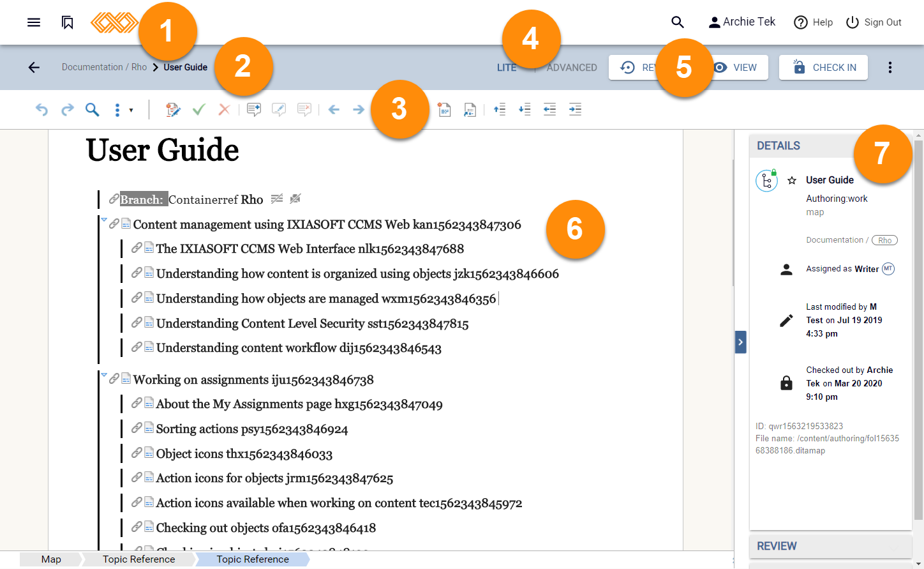
Task: Select the Map tab at bottom
Action: [51, 559]
